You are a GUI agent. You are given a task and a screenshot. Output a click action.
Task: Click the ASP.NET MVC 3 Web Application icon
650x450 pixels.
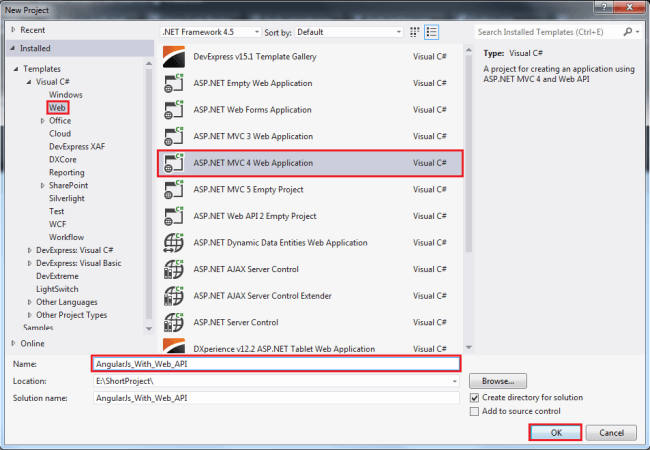(174, 136)
